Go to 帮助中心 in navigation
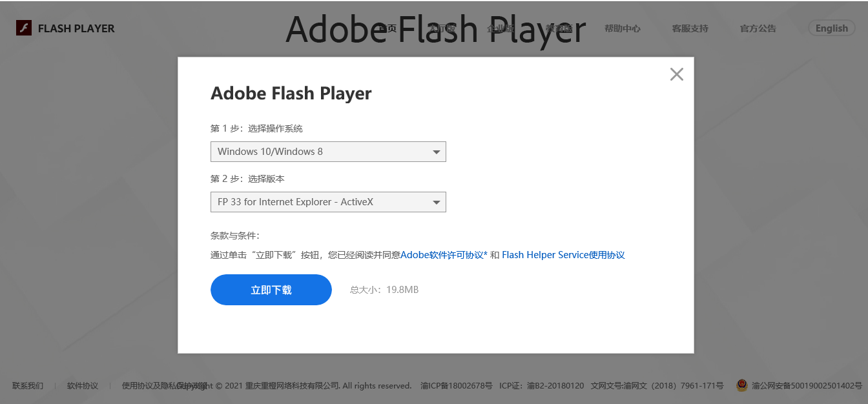Image resolution: width=868 pixels, height=404 pixels. coord(622,28)
